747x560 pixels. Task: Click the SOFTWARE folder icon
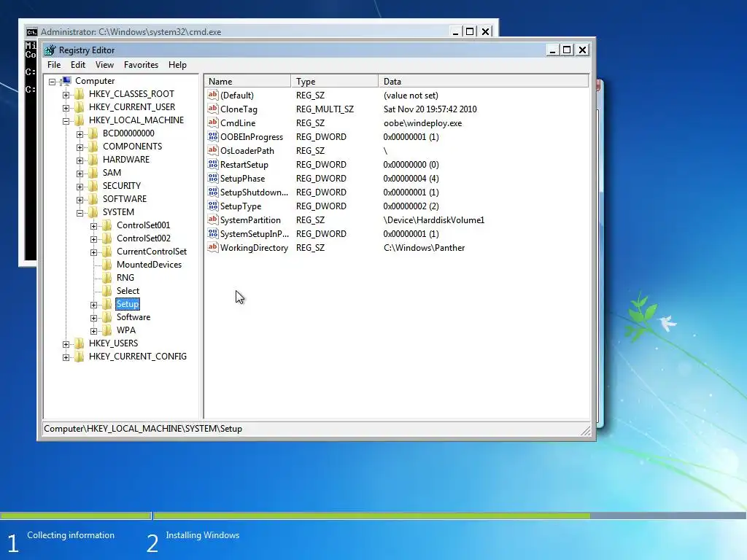[94, 198]
